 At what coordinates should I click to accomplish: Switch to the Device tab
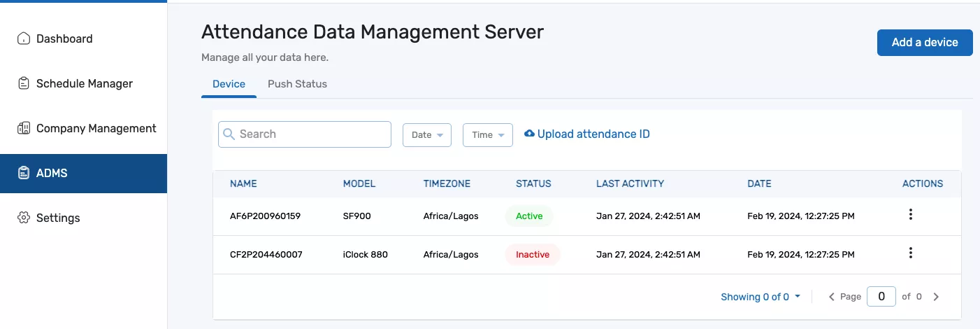point(229,84)
